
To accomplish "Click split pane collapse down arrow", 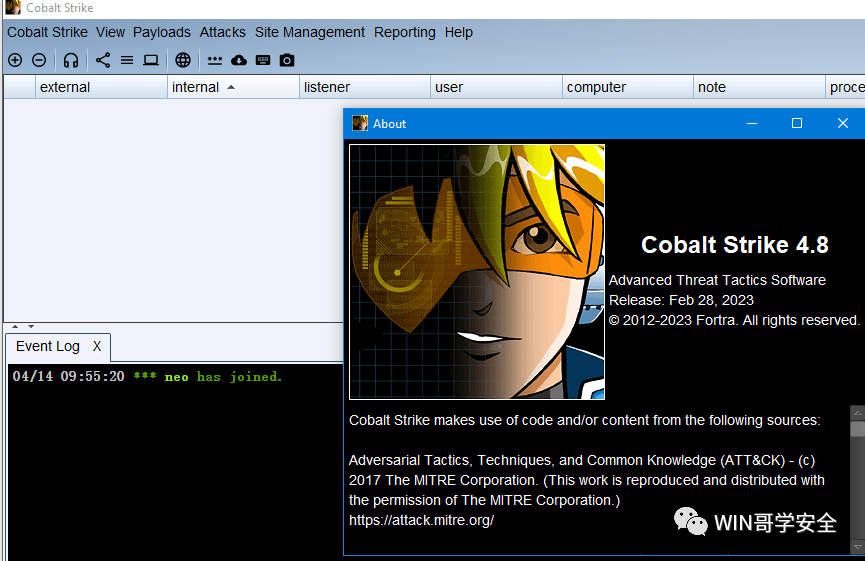I will tap(31, 327).
